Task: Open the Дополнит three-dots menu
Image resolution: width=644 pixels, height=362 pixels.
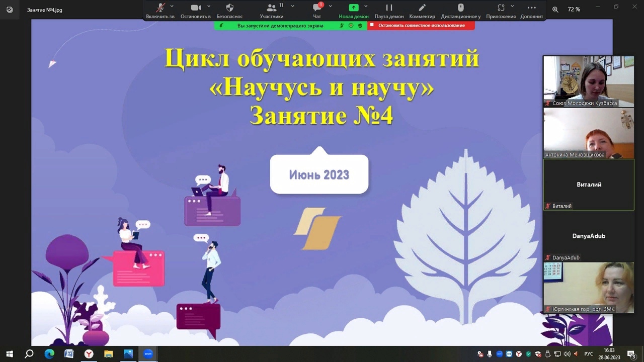Action: click(532, 11)
